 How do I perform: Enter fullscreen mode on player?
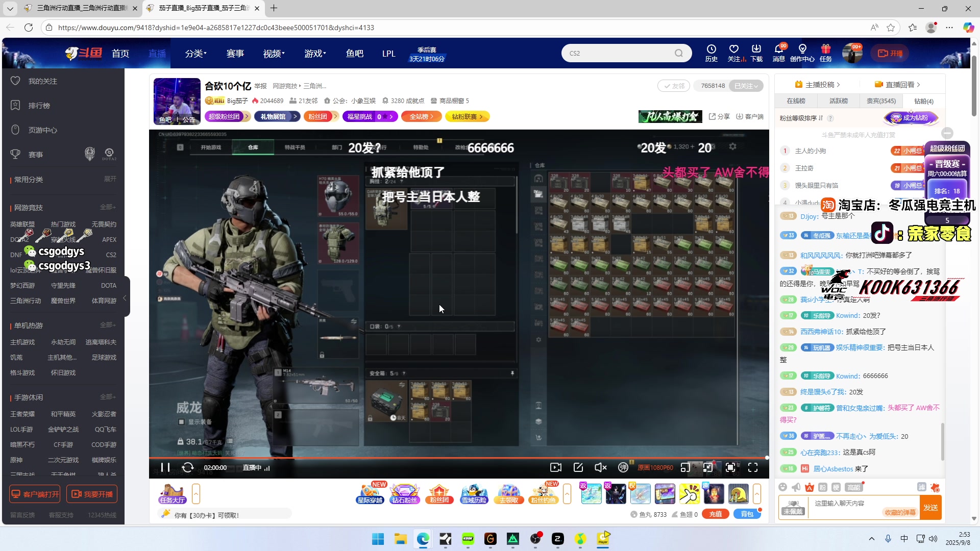tap(753, 467)
